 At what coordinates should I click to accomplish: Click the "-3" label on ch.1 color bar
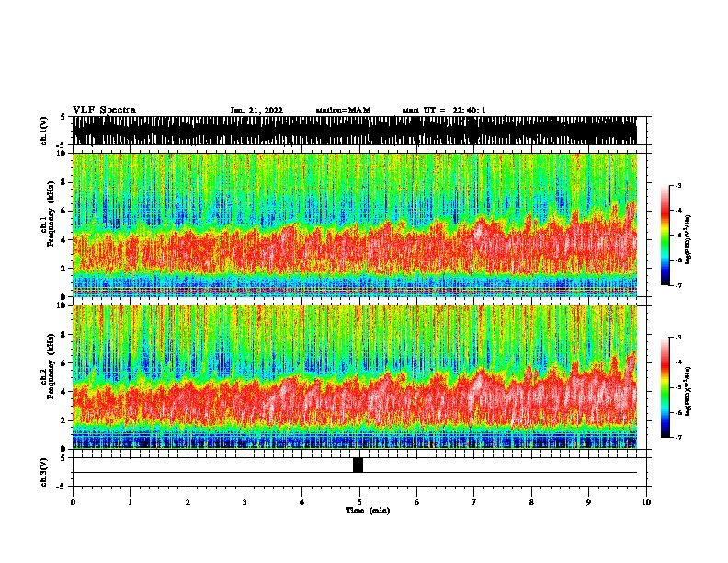677,185
